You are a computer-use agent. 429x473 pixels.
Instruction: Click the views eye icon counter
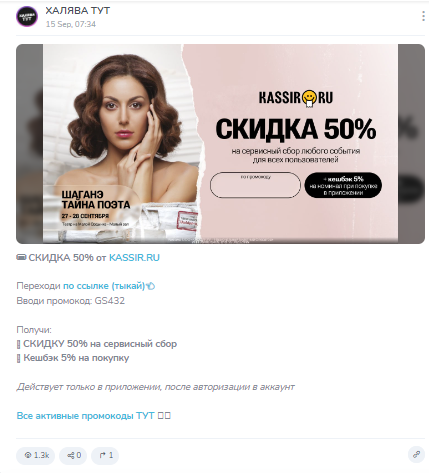coord(36,455)
